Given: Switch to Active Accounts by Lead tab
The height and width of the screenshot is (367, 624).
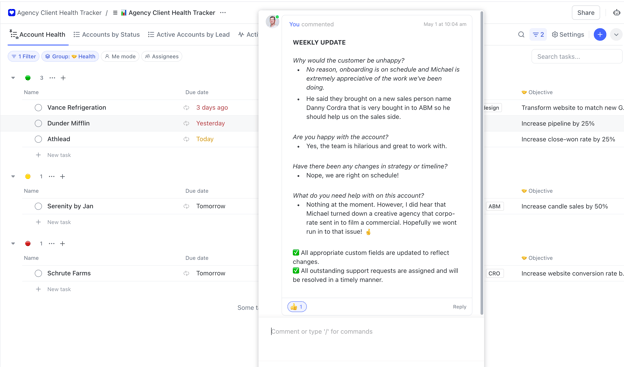Looking at the screenshot, I should tap(189, 35).
